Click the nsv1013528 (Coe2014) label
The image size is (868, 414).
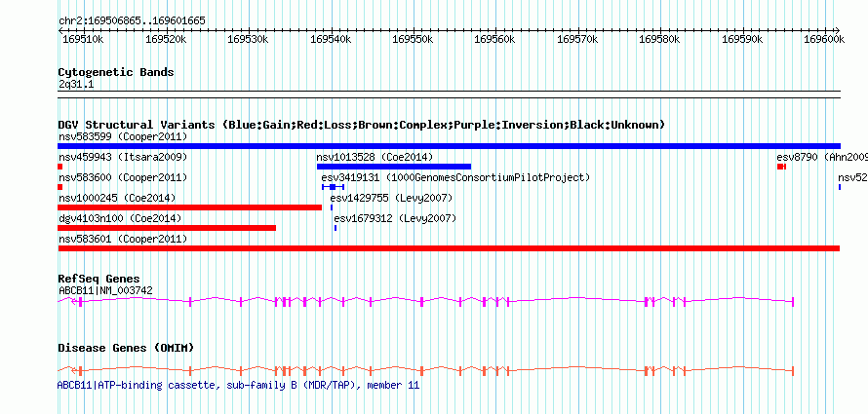375,157
